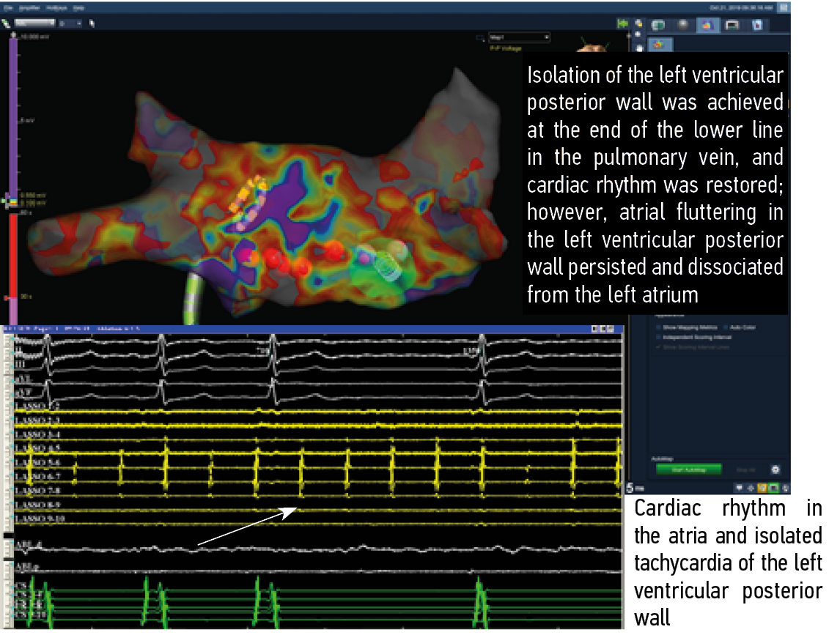This screenshot has width=840, height=635.
Task: Click the catheter icon at top-left toolbar
Action: coord(8,23)
